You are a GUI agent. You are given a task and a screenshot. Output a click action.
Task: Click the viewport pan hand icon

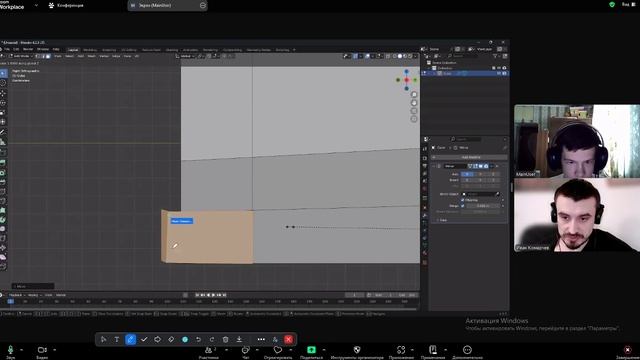coord(414,103)
